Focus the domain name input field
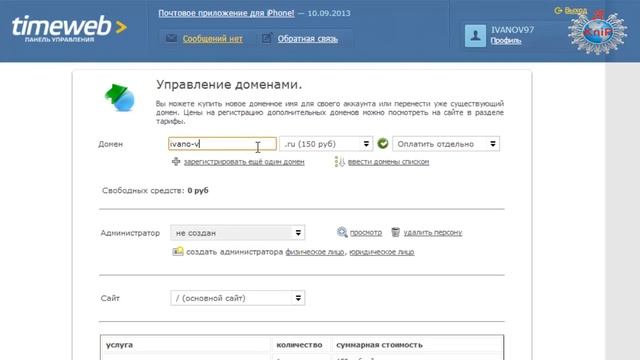The width and height of the screenshot is (640, 360). coord(222,144)
